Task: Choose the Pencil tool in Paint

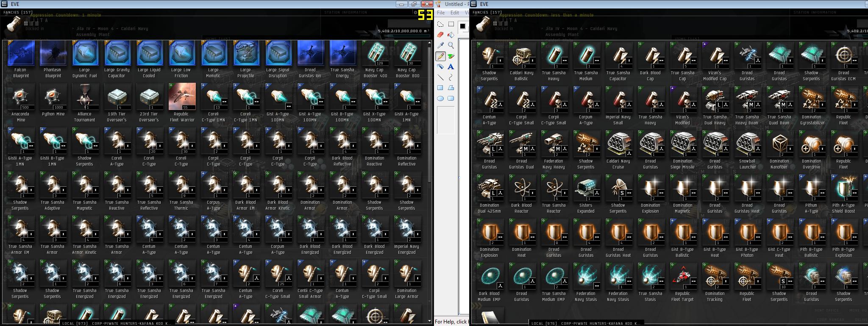Action: coord(440,56)
